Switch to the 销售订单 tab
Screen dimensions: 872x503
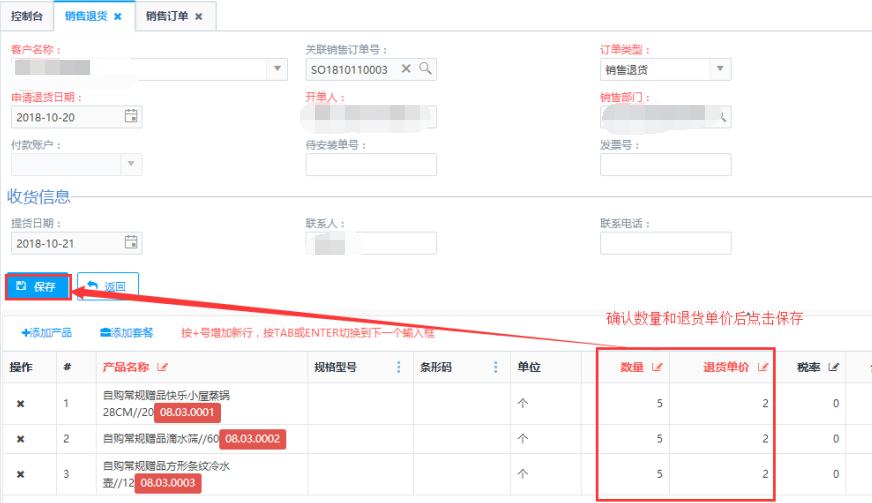point(166,17)
